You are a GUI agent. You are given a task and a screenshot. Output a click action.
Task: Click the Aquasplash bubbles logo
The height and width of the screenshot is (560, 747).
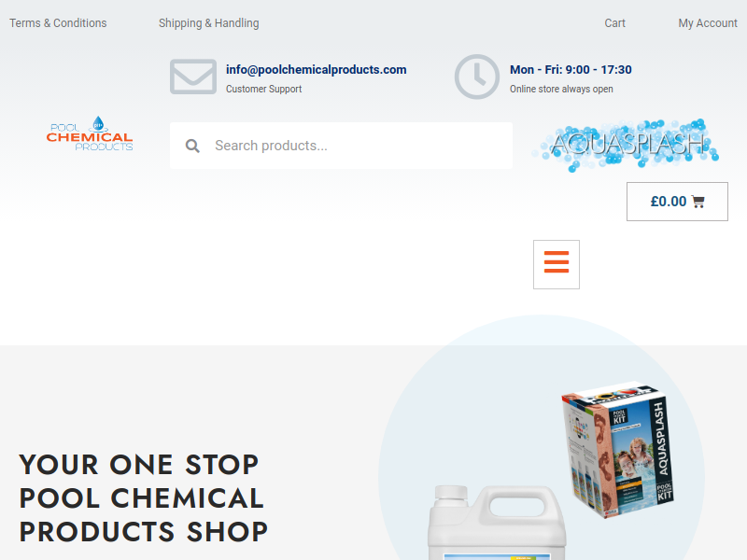click(625, 145)
